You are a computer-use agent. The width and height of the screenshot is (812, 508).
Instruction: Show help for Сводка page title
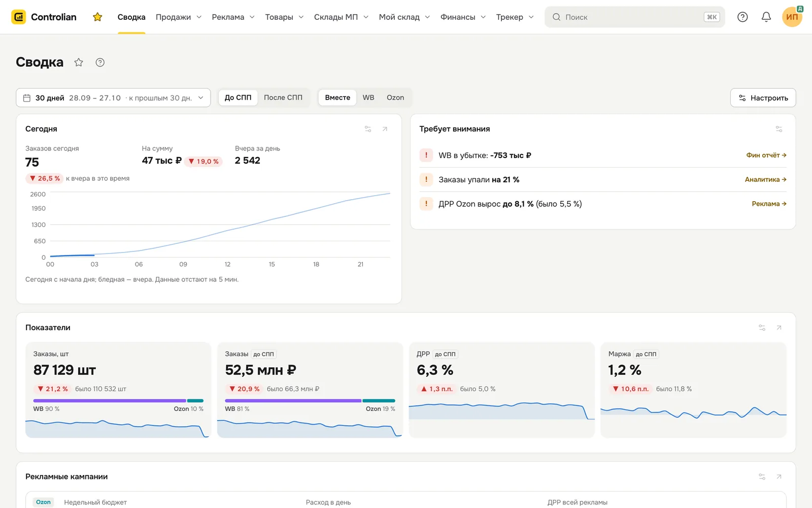point(100,62)
